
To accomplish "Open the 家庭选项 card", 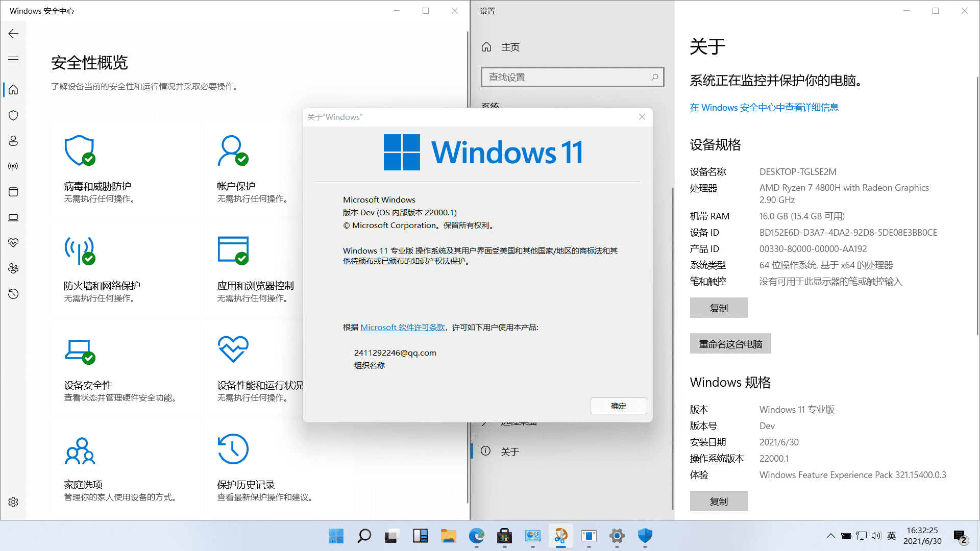I will point(126,468).
